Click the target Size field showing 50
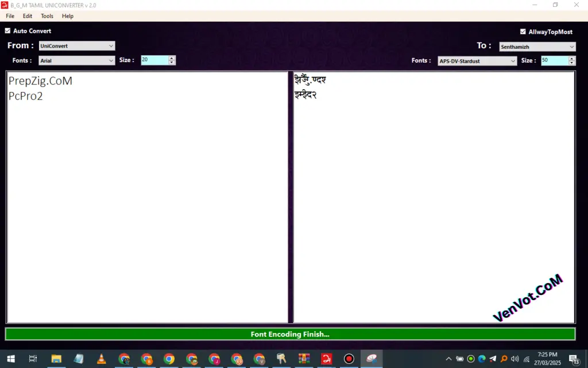 pos(554,60)
